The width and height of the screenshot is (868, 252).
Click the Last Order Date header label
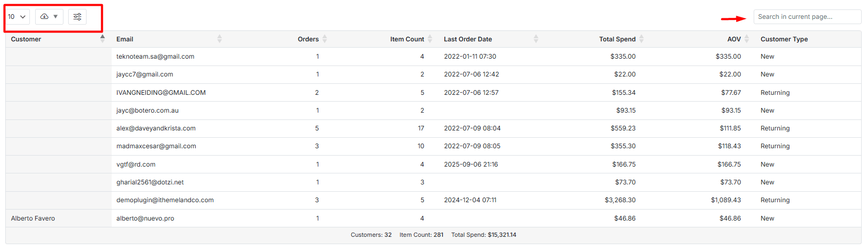pos(467,39)
